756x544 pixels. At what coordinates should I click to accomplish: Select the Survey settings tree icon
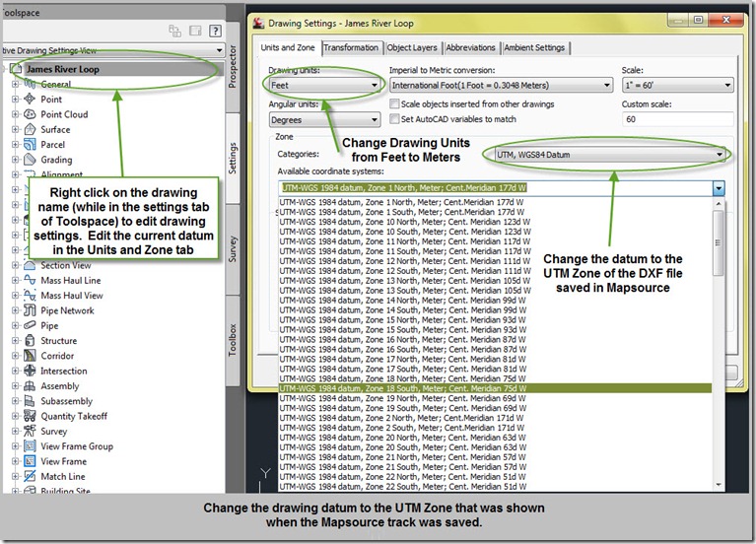[x=30, y=431]
